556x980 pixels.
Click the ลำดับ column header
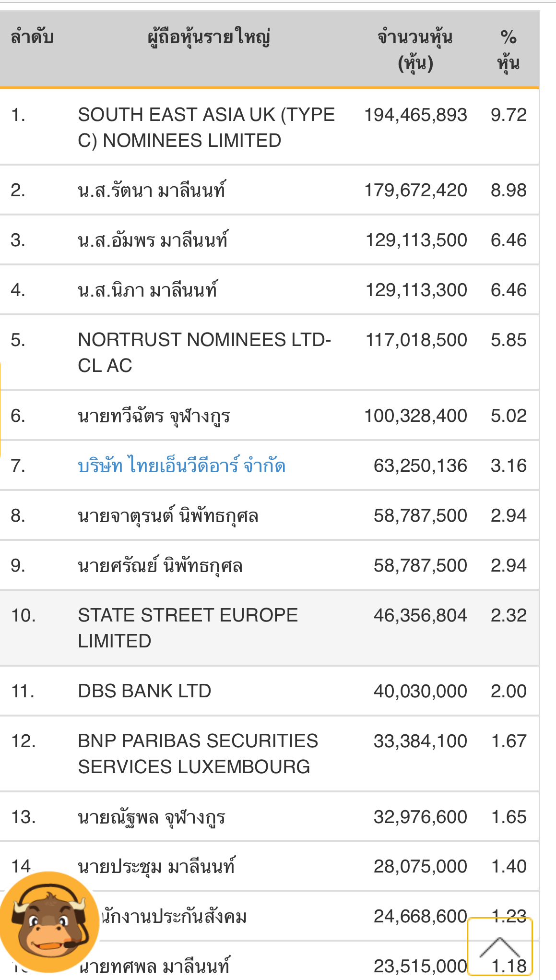click(32, 37)
